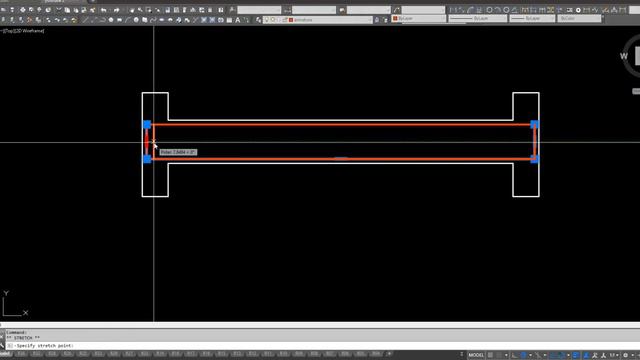Click the Table Style icon
Viewport: 640px width, 360px height.
(x=342, y=10)
